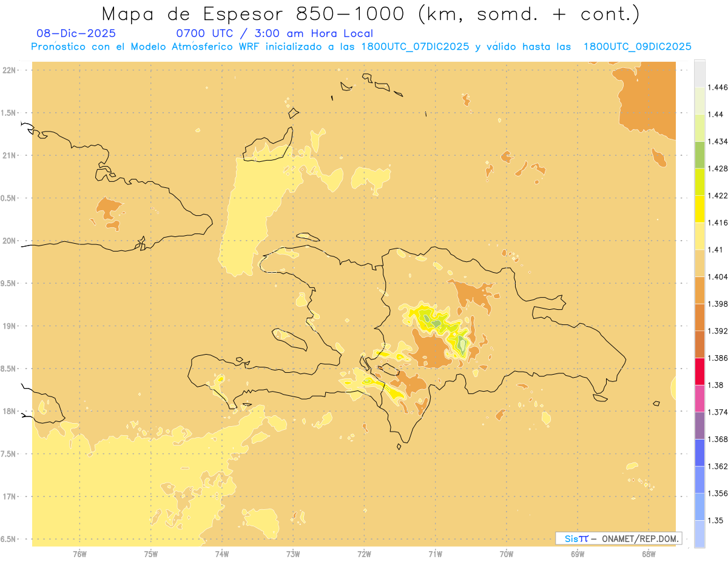
Task: Click the '1.44' value on the color scale
Action: [716, 115]
